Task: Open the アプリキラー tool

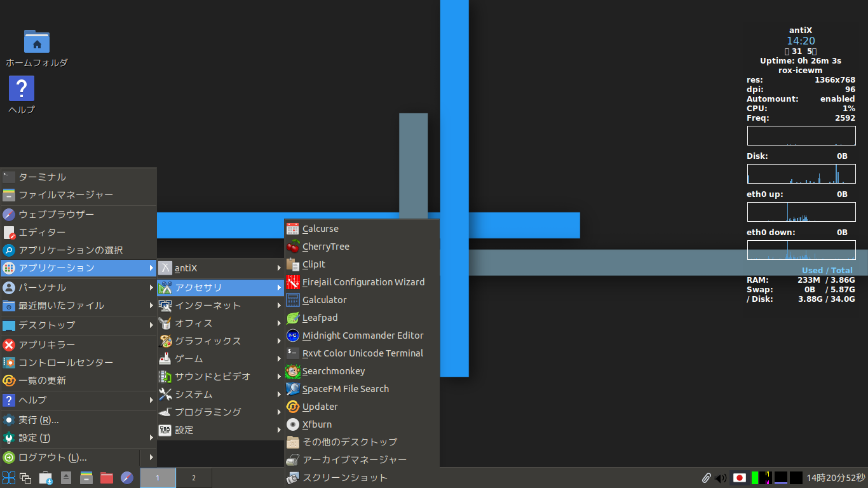Action: [79, 345]
